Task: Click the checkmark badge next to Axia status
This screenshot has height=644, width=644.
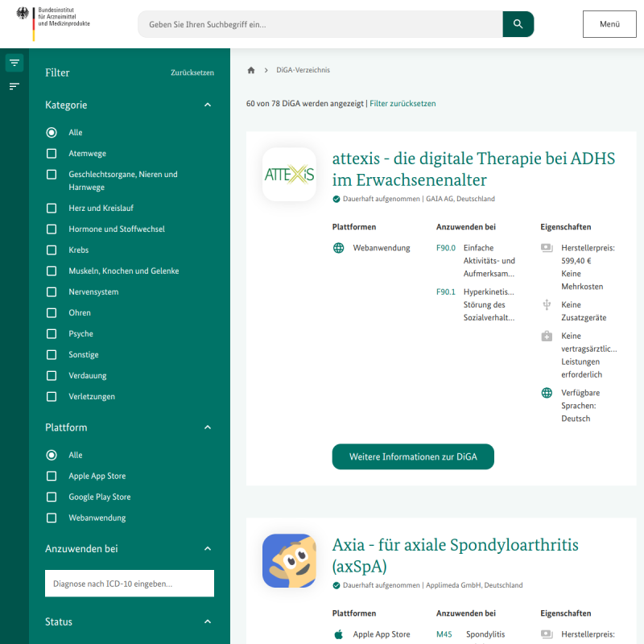Action: tap(336, 585)
